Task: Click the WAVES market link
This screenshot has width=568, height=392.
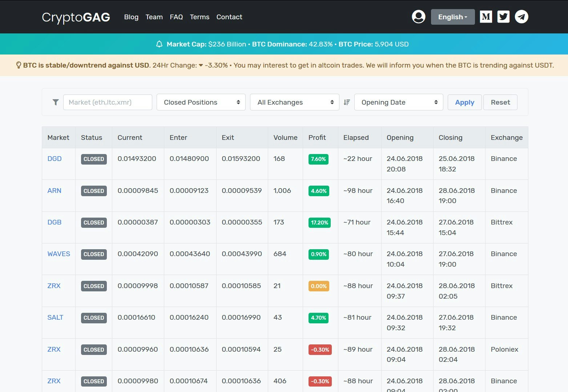Action: 58,254
